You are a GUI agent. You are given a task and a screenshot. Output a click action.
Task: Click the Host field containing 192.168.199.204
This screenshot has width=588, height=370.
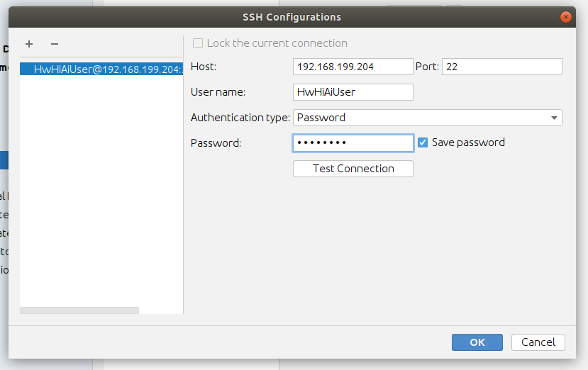point(353,67)
